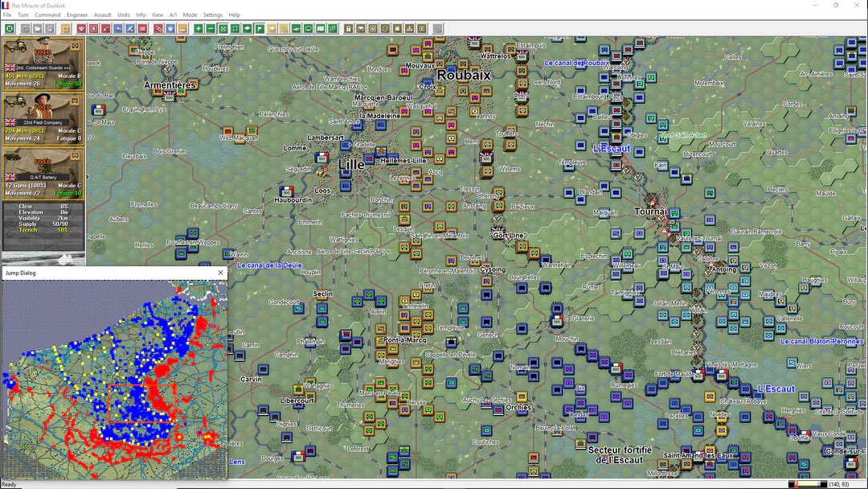Viewport: 868px width, 489px height.
Task: Click the green minus zoom-out icon
Action: pyautogui.click(x=211, y=28)
